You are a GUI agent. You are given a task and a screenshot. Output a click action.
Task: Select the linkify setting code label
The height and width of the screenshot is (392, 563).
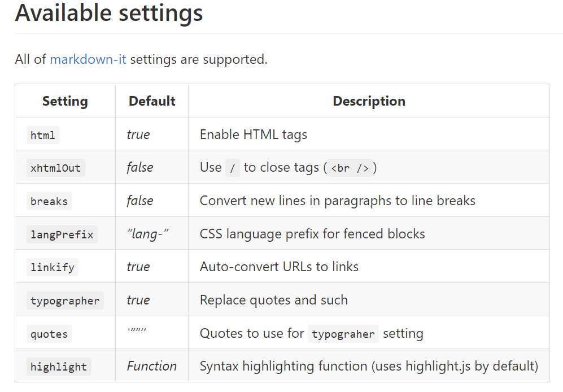[x=53, y=267]
